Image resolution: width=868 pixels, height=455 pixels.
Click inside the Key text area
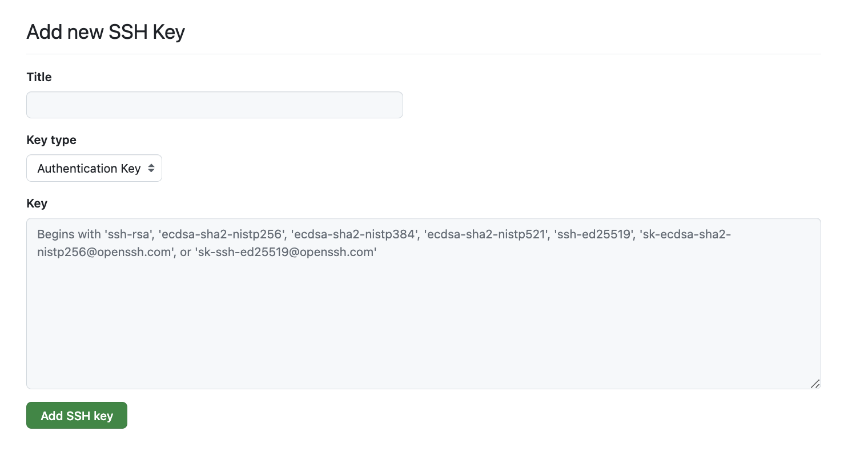(x=424, y=304)
